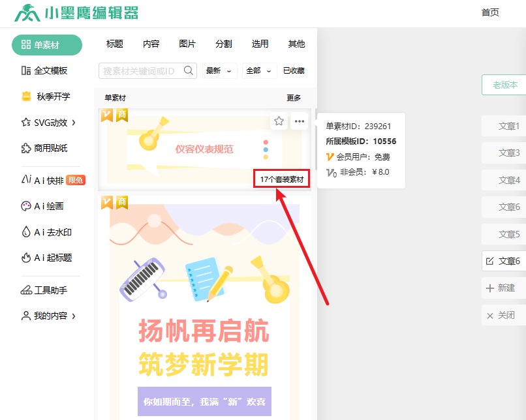Click 新建 to create article
This screenshot has width=526, height=420.
504,288
